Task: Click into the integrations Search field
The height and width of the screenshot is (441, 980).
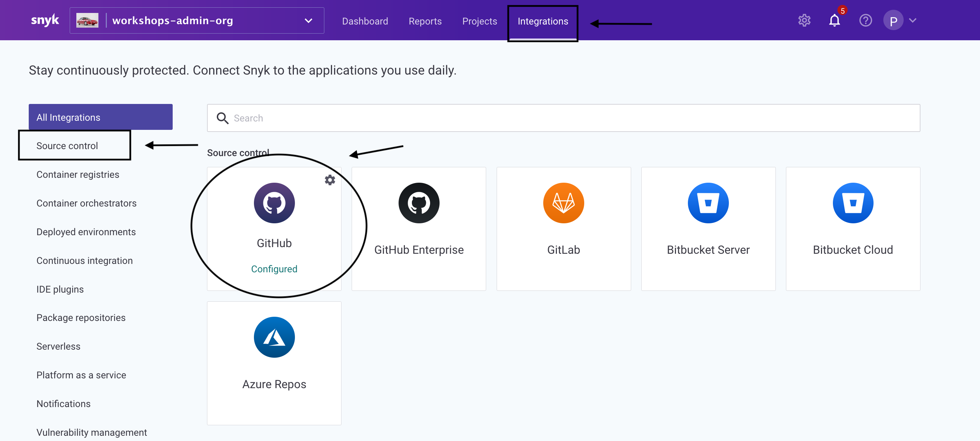Action: [563, 118]
